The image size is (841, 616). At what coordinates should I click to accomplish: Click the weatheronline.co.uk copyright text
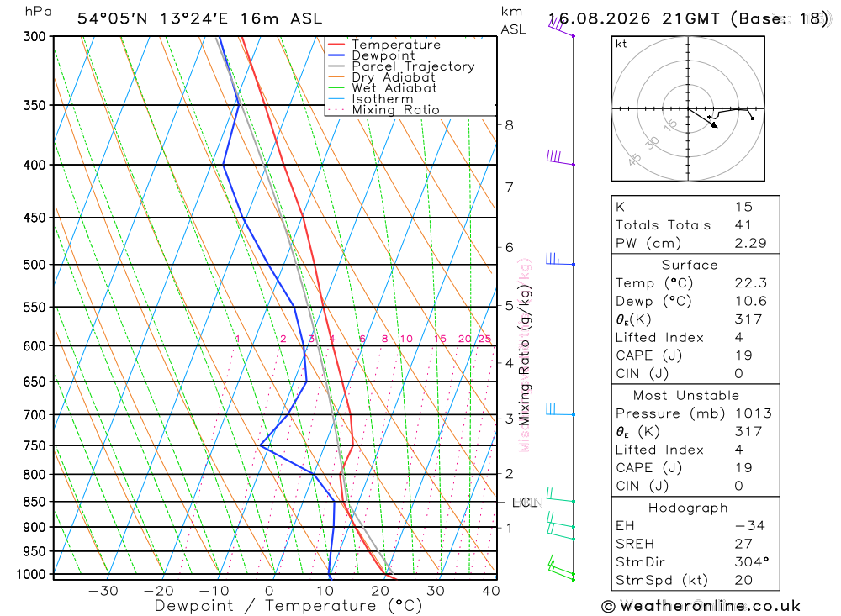(701, 607)
